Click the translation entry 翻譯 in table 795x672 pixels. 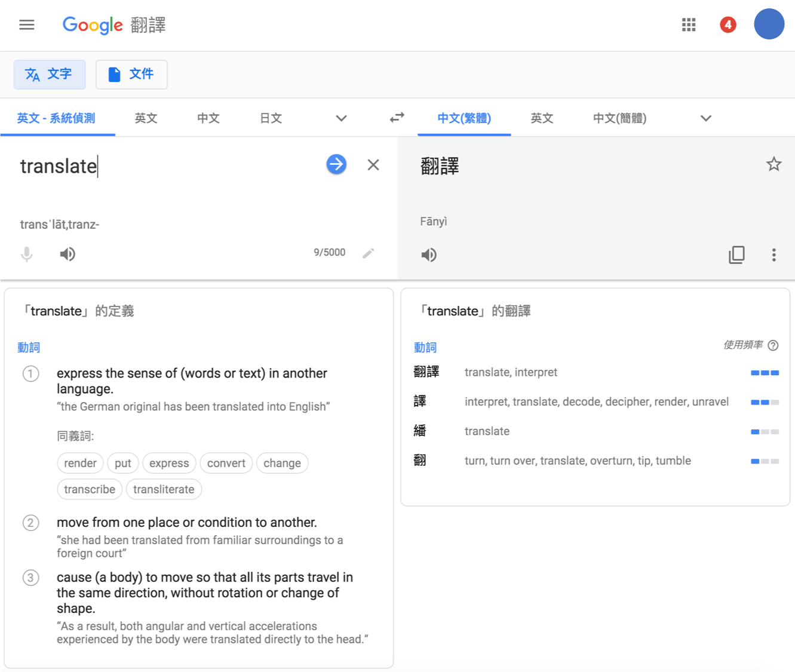(x=426, y=372)
